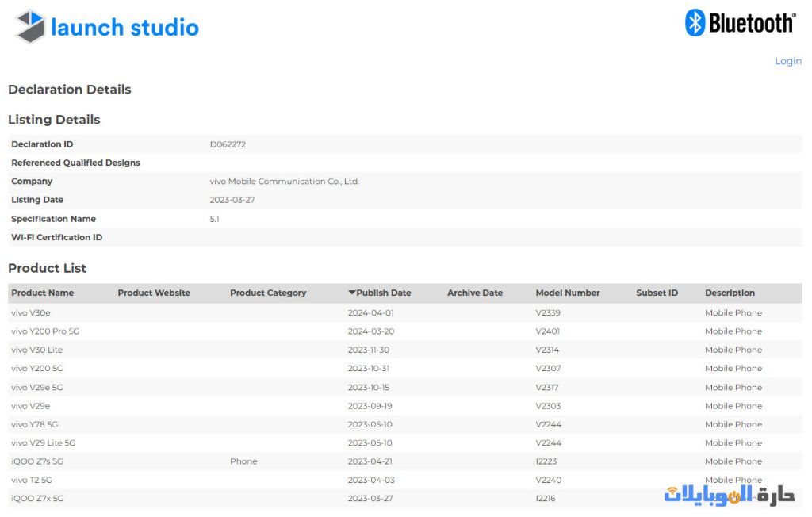Sort table by Product Name column
This screenshot has height=517, width=812.
[42, 293]
